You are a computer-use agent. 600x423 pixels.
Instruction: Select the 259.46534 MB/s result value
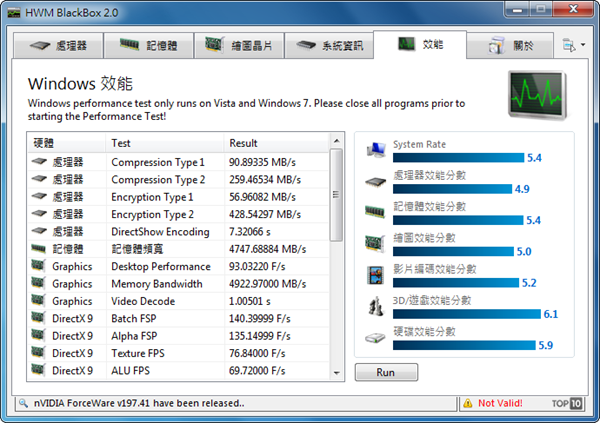[x=265, y=180]
